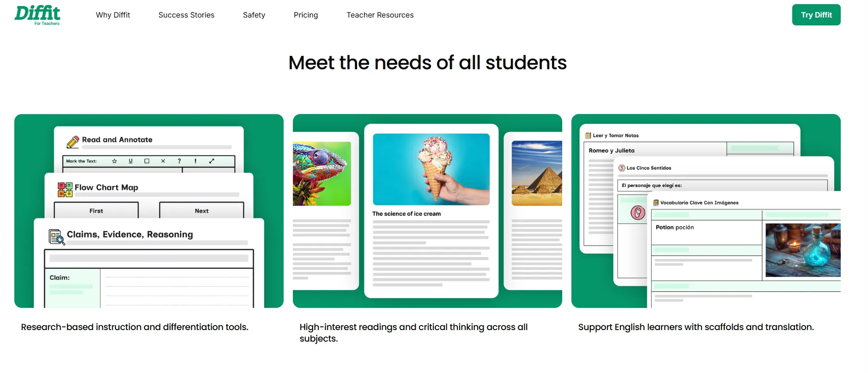The width and height of the screenshot is (868, 373).
Task: Click the pencil icon beside Read and Annotate
Action: [x=73, y=142]
